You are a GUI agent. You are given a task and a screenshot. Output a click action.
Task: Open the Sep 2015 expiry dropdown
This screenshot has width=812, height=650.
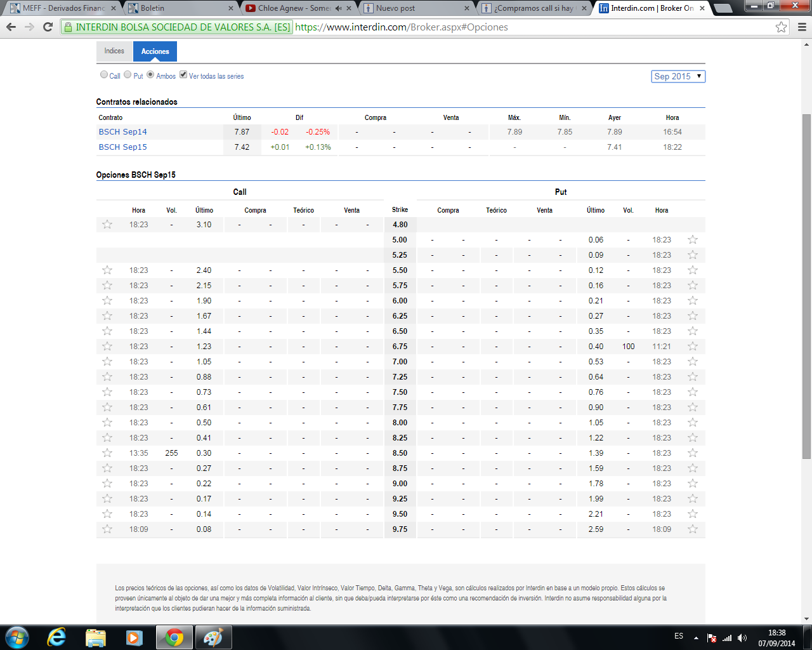[x=678, y=76]
